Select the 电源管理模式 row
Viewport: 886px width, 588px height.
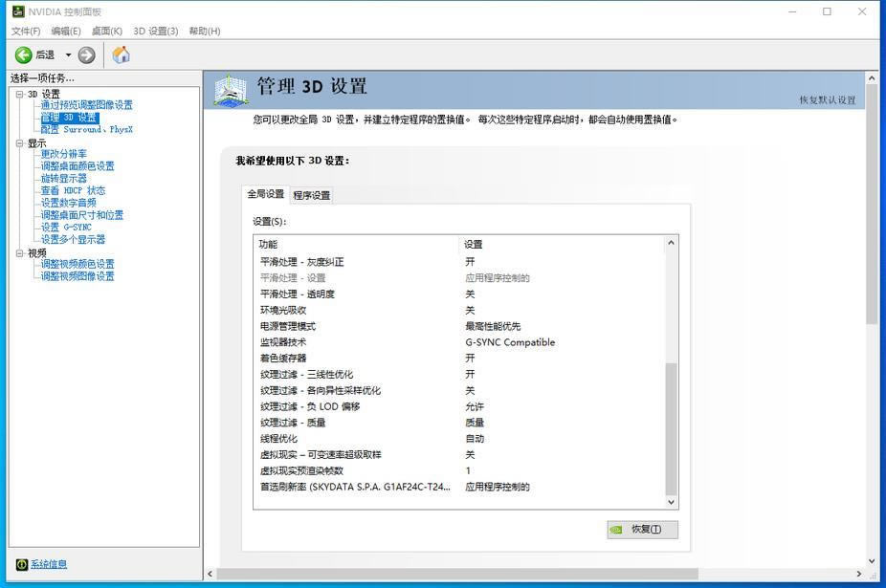pyautogui.click(x=460, y=326)
